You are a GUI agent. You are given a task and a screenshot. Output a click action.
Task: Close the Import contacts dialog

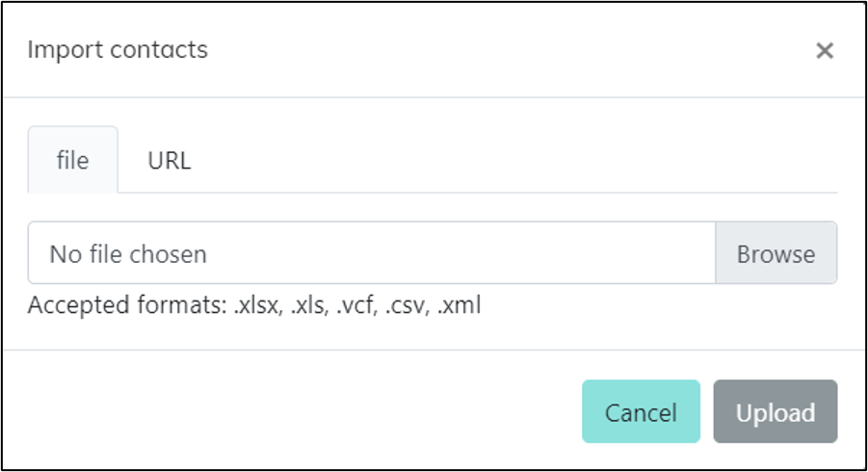click(x=824, y=51)
